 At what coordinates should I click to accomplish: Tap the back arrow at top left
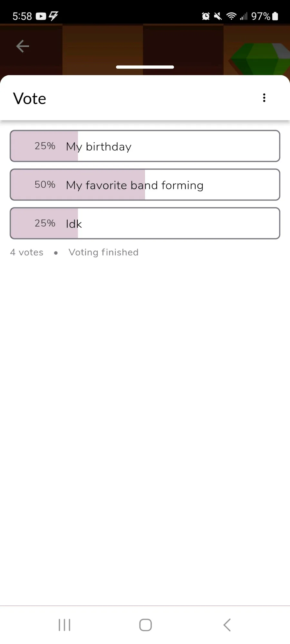(23, 46)
